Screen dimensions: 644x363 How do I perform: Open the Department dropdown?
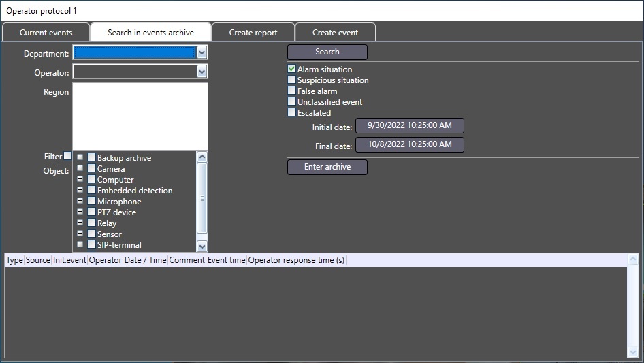[x=202, y=52]
